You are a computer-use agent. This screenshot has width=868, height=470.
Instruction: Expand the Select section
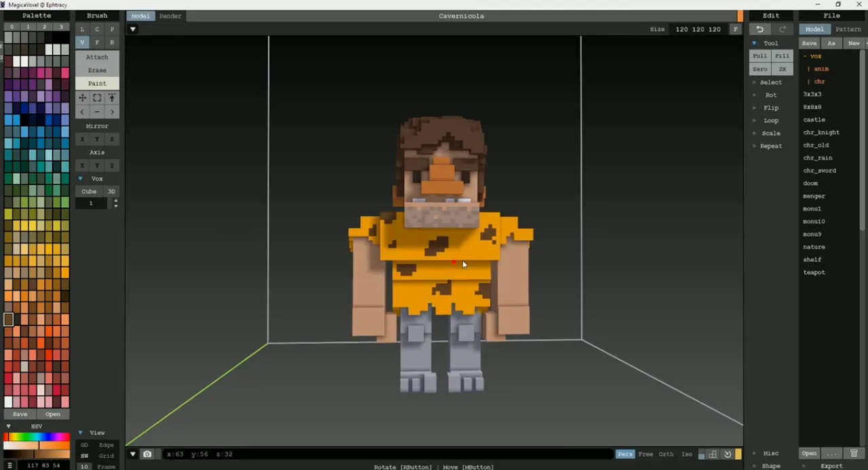click(x=754, y=82)
